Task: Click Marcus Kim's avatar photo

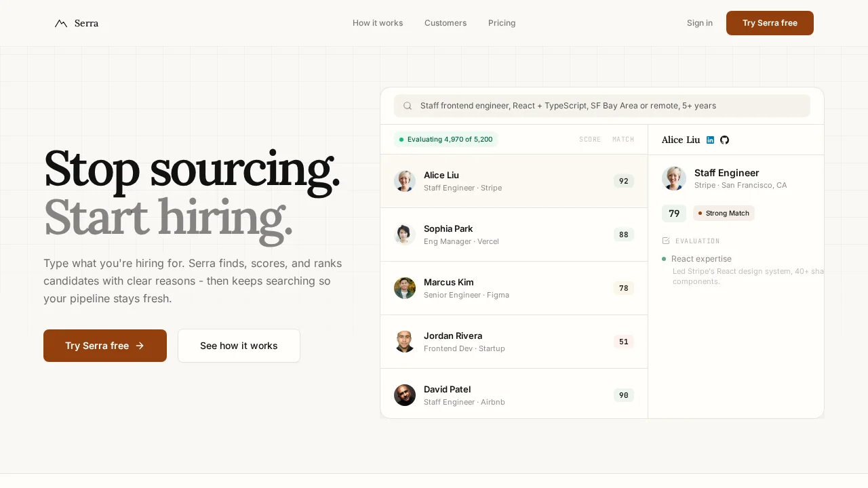Action: point(405,288)
